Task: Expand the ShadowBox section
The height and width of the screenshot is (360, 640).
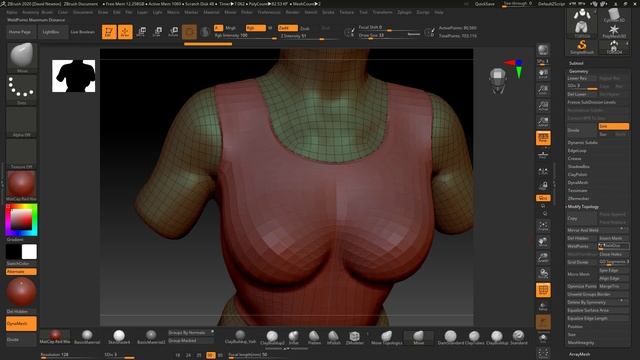Action: click(578, 167)
